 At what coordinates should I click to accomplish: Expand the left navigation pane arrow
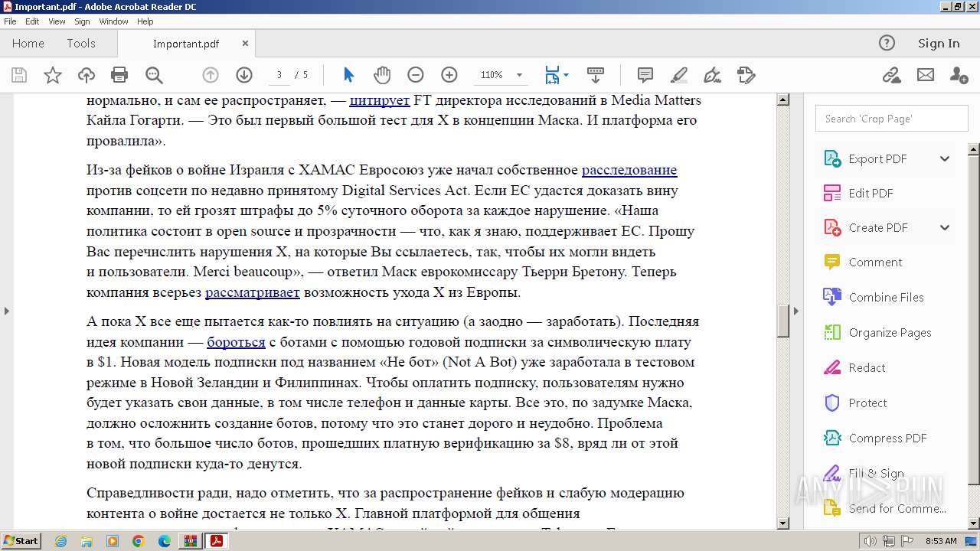coord(6,311)
